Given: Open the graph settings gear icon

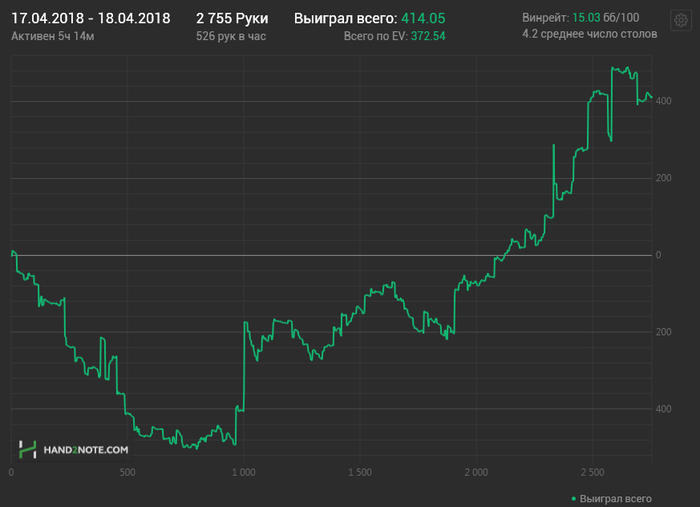Looking at the screenshot, I should (681, 20).
